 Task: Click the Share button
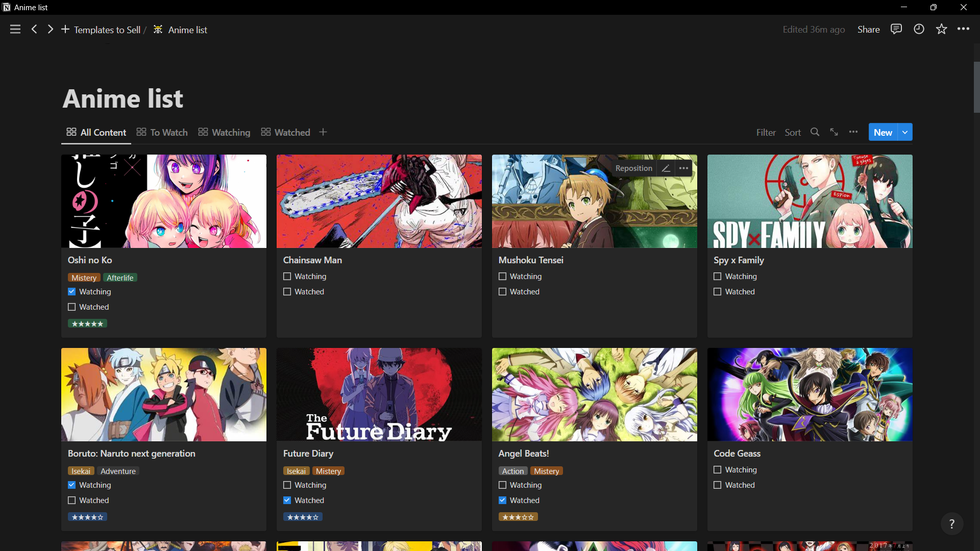click(868, 30)
